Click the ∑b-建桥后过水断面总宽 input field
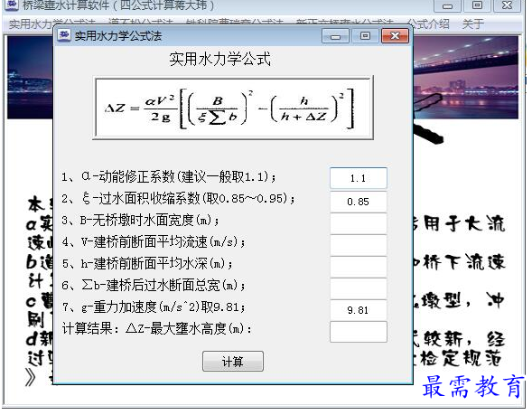Image resolution: width=532 pixels, height=415 pixels. tap(358, 288)
